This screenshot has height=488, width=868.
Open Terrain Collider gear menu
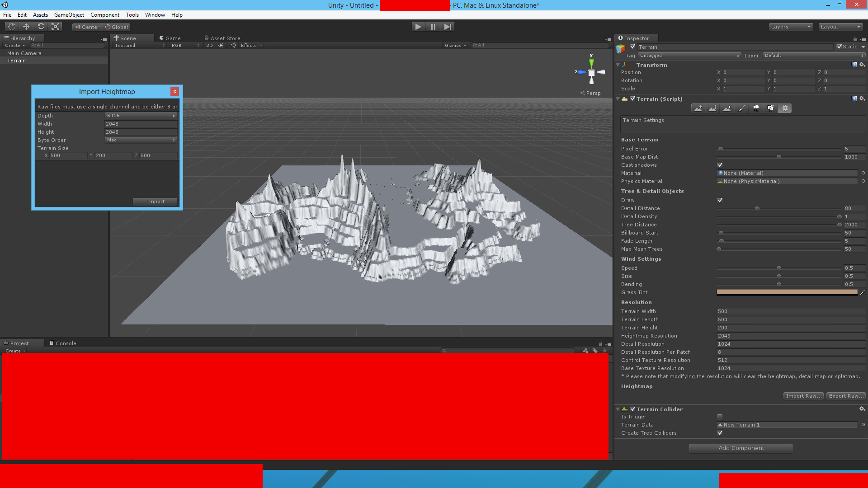coord(862,409)
